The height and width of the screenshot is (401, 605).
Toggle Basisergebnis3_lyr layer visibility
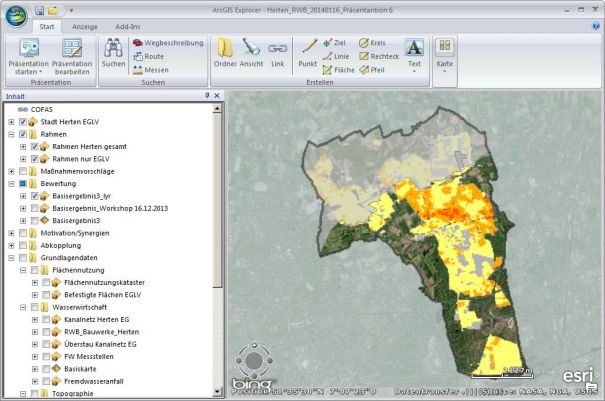(x=35, y=196)
